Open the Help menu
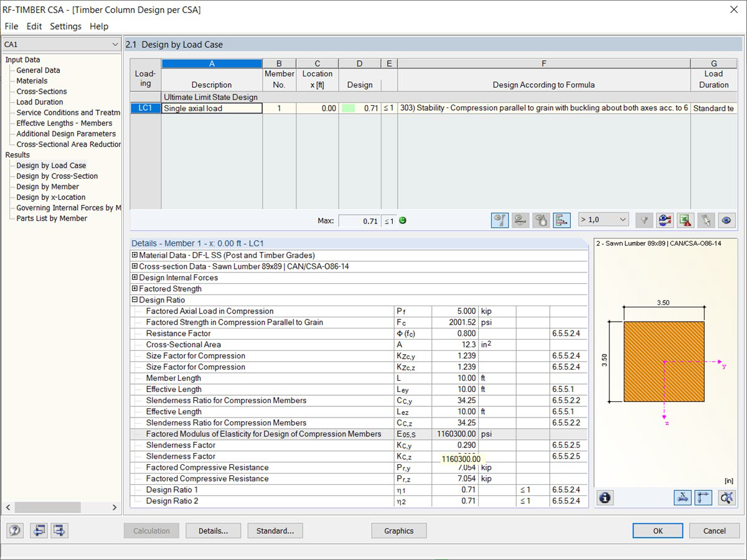Viewport: 747px width, 560px height. click(x=98, y=26)
